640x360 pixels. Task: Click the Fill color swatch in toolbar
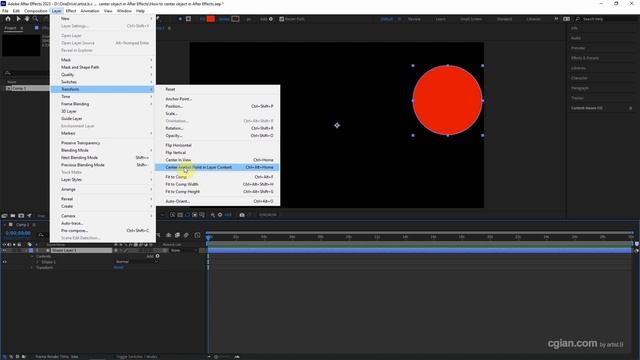(211, 19)
